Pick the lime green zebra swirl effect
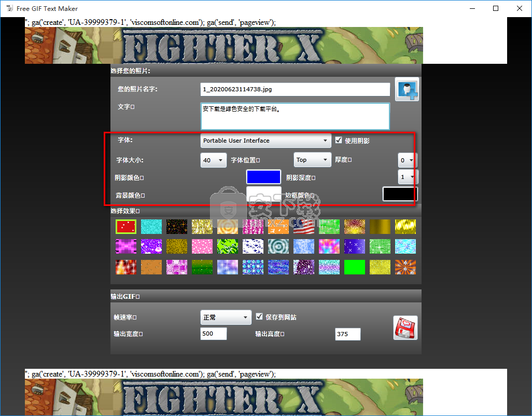This screenshot has height=416, width=532. tap(228, 247)
